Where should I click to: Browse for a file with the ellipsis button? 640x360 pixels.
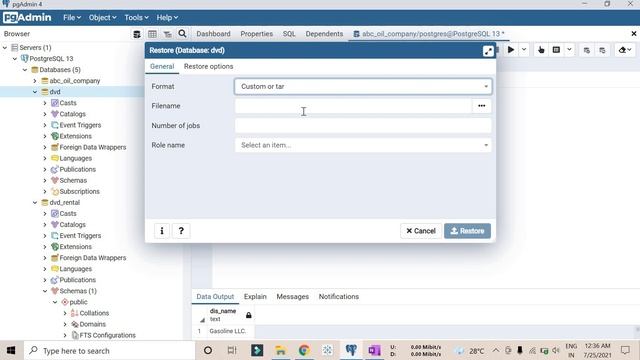tap(482, 106)
